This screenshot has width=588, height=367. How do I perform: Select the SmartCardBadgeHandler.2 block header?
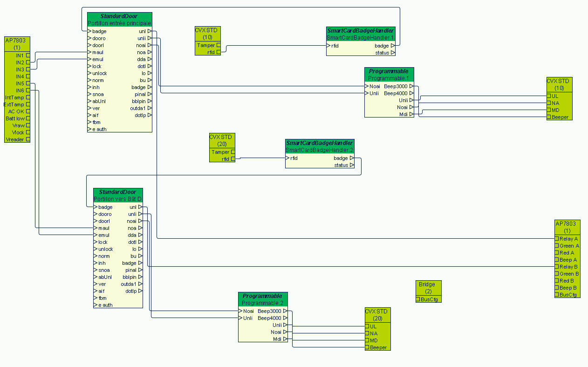point(320,146)
